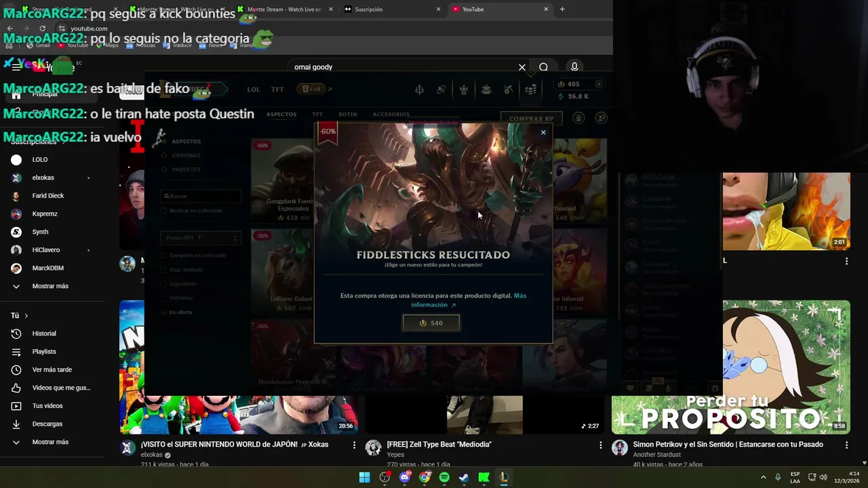Play Simon Petrikov y el Sin Sentido video
The width and height of the screenshot is (868, 488).
(x=731, y=367)
